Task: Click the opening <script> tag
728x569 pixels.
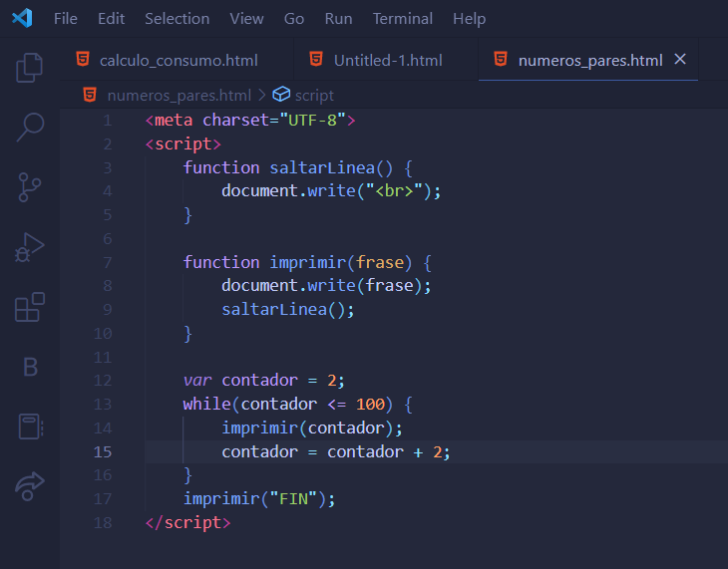Action: point(182,144)
